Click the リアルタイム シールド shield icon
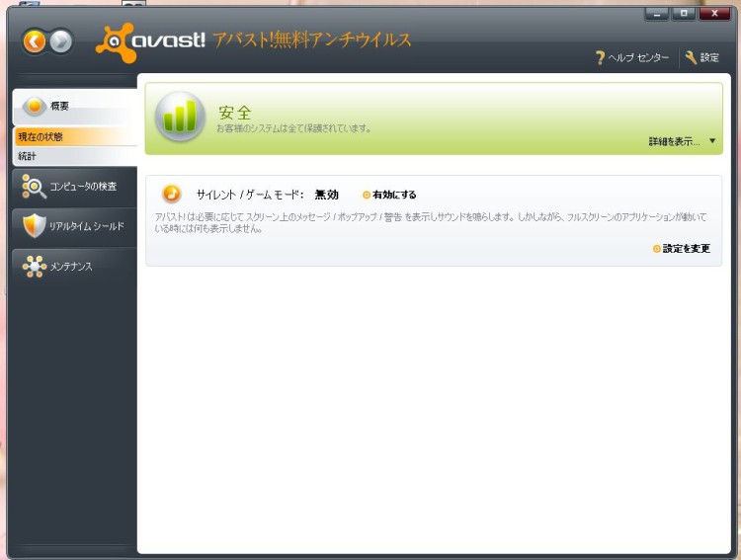The height and width of the screenshot is (560, 741). 34,226
